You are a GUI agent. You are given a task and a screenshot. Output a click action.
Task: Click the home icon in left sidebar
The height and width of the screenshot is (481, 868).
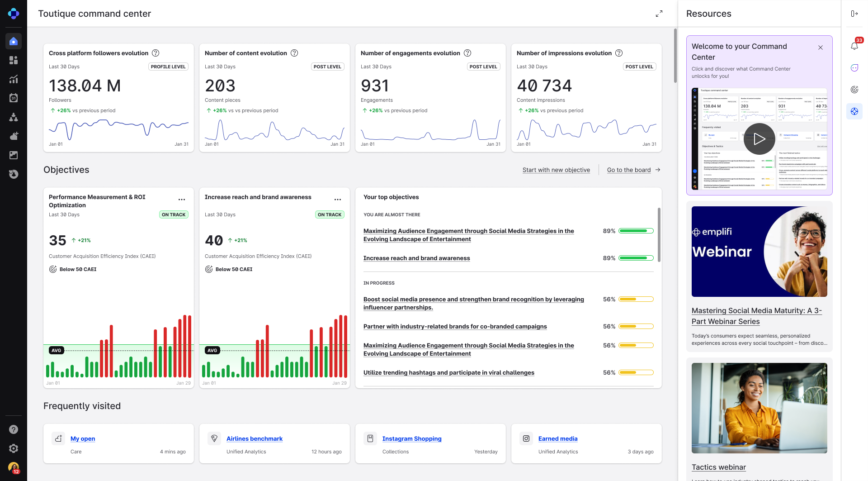tap(14, 42)
